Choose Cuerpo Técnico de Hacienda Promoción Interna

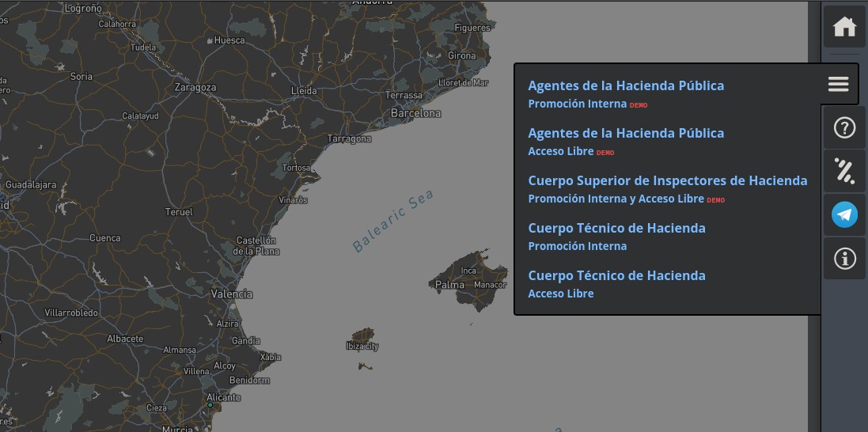616,236
